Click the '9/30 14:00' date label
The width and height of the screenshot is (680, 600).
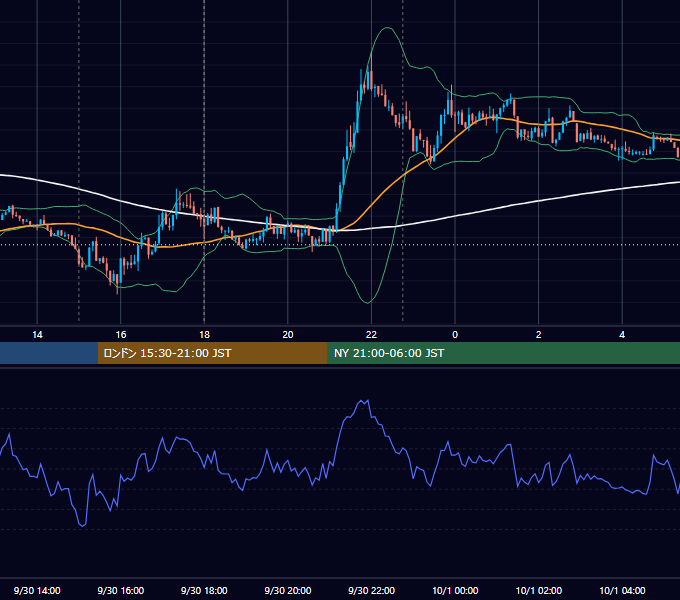click(37, 590)
